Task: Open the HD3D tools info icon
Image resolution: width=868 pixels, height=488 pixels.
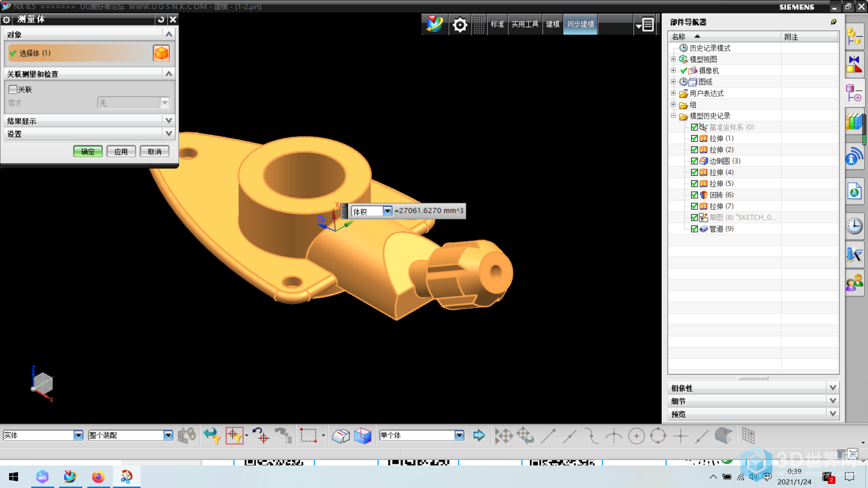Action: tap(854, 156)
